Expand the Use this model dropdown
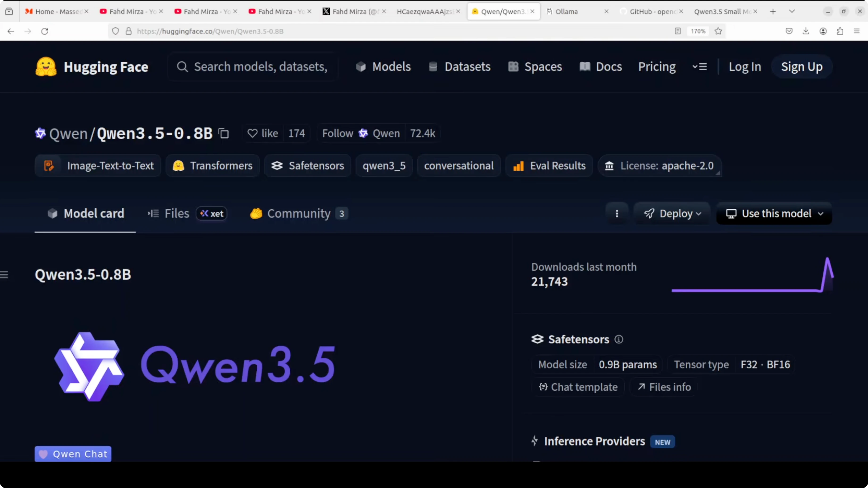This screenshot has height=488, width=868. coord(774,214)
